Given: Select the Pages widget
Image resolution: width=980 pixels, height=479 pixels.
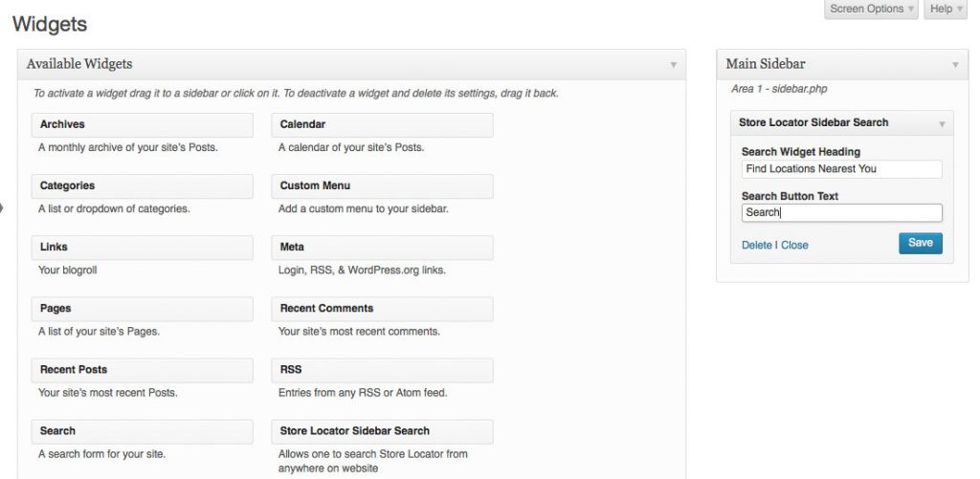Looking at the screenshot, I should [x=142, y=309].
